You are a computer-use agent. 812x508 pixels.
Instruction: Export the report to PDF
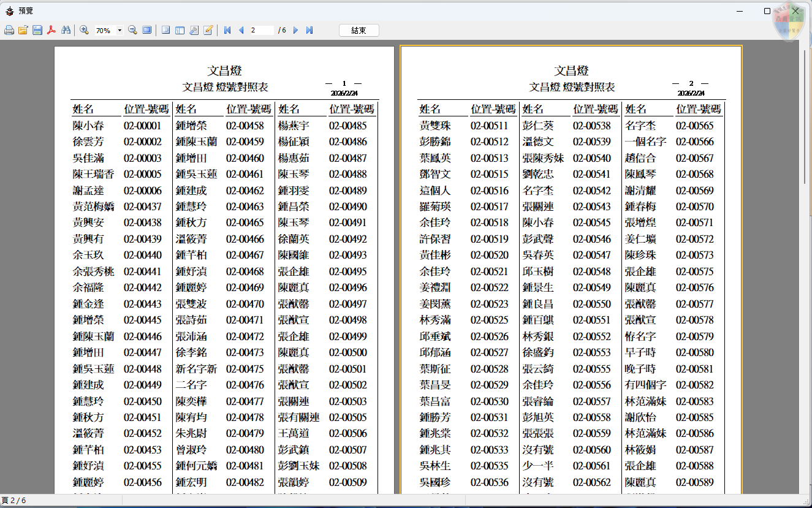click(x=51, y=29)
